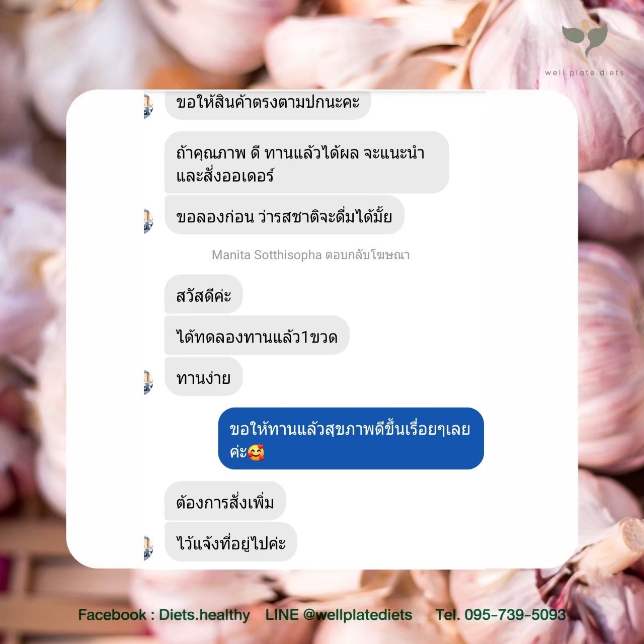Select the ทานง่าย message bubble
Viewport: 644px width, 644px height.
coord(204,376)
